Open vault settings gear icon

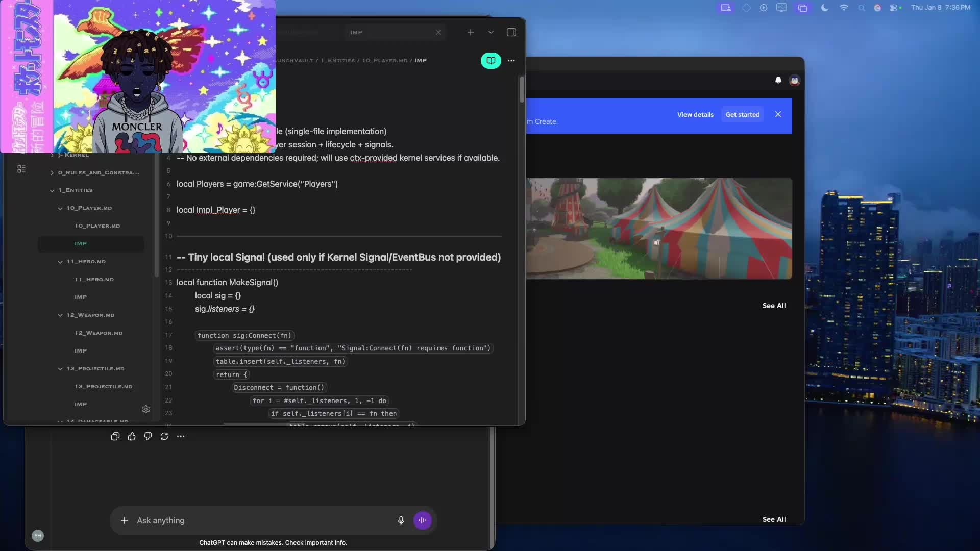pos(146,409)
